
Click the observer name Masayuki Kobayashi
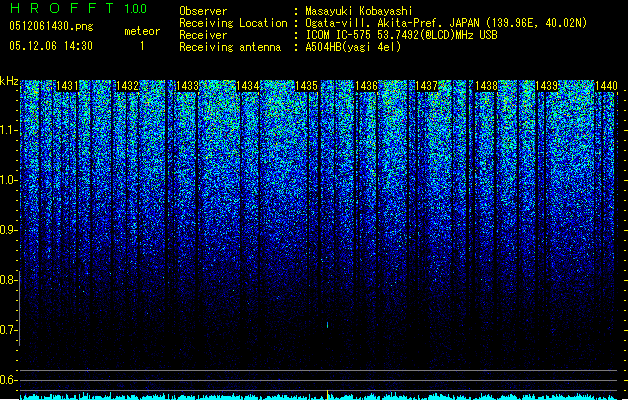tap(359, 11)
